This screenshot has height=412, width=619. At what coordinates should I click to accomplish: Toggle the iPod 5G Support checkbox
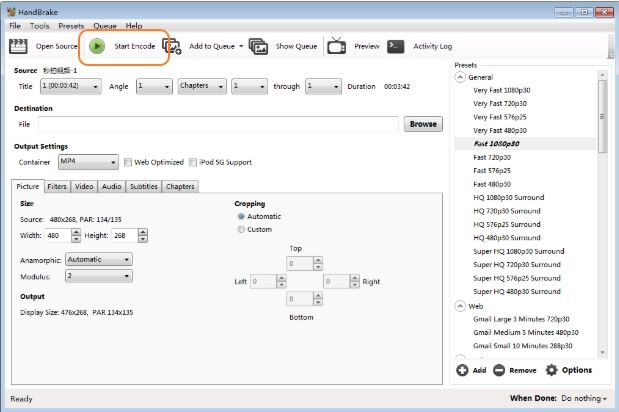[193, 162]
